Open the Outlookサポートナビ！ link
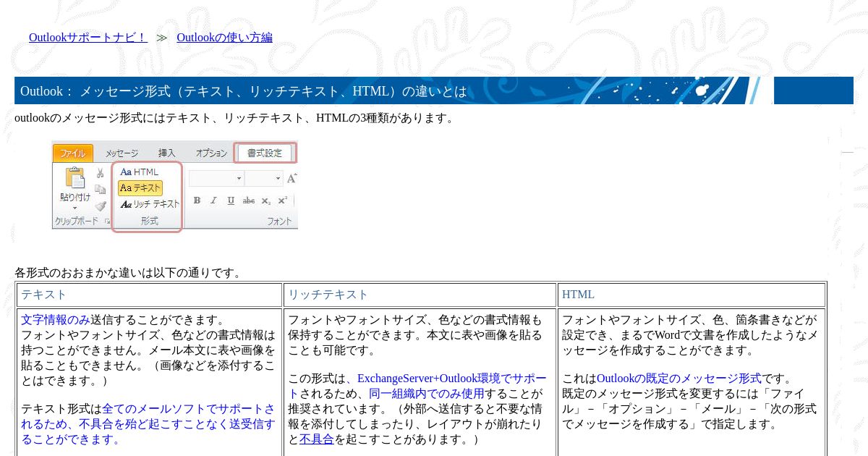Viewport: 868px width, 456px height. pos(88,38)
